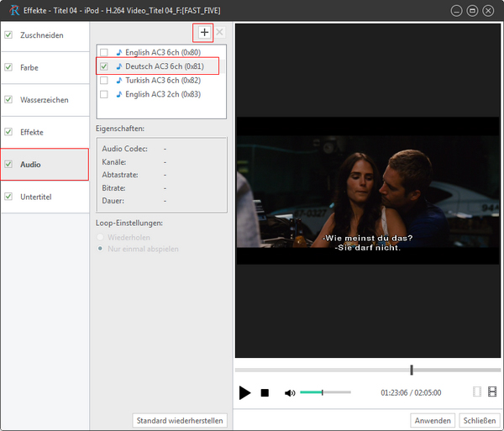Open the Zuschneiden tab
Viewport: 504px width, 431px height.
(45, 35)
